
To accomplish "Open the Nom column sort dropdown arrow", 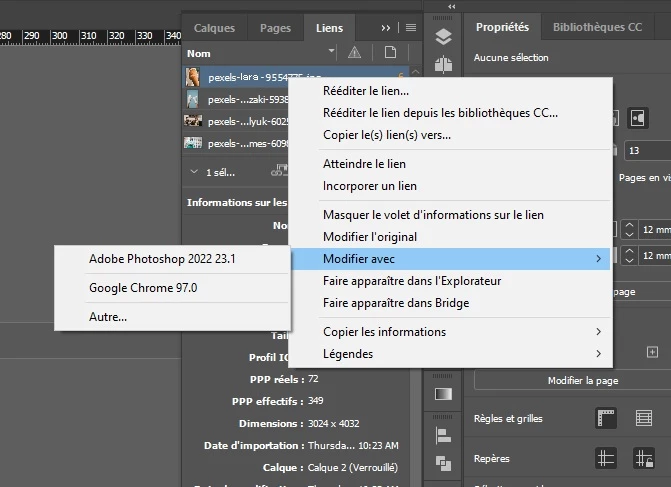I will coord(332,51).
